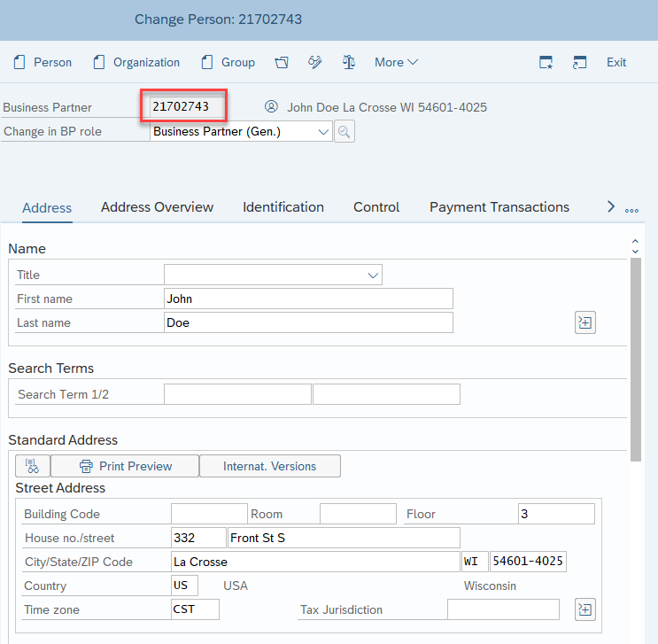Image resolution: width=658 pixels, height=644 pixels.
Task: Click the Building Code field
Action: tap(209, 514)
